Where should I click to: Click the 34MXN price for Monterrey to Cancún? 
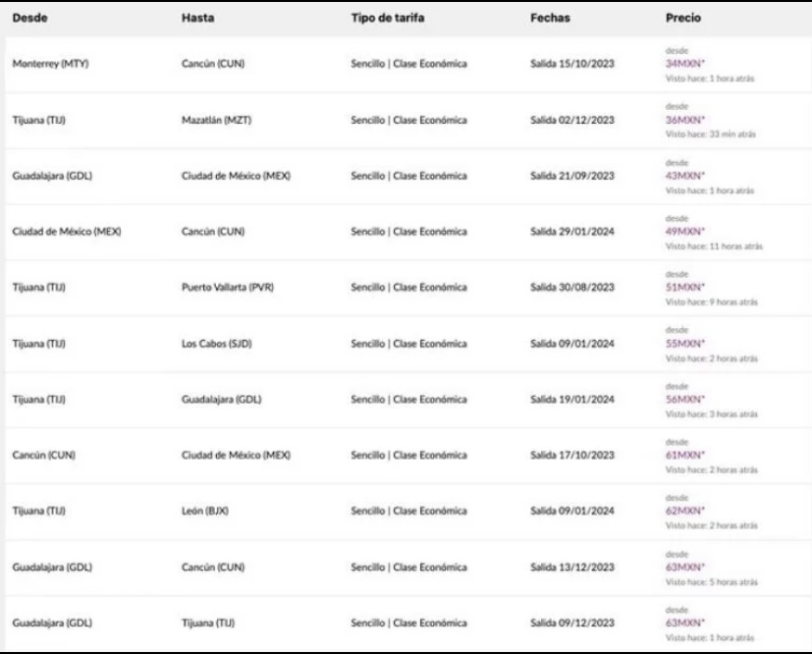point(681,63)
